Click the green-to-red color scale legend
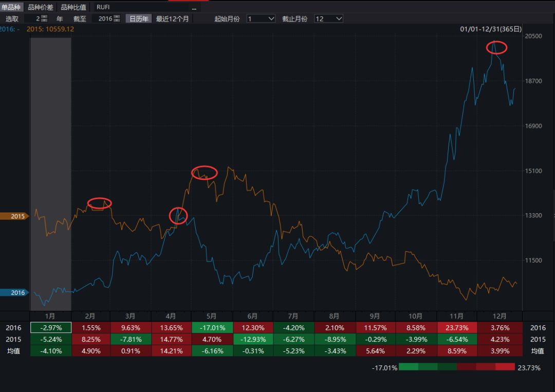Viewport: 555px width, 392px height. tap(457, 367)
